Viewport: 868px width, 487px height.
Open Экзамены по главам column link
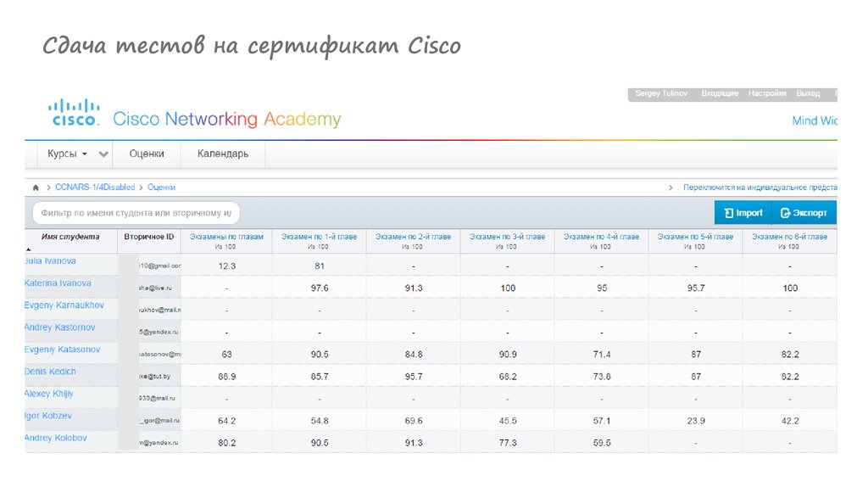[226, 237]
